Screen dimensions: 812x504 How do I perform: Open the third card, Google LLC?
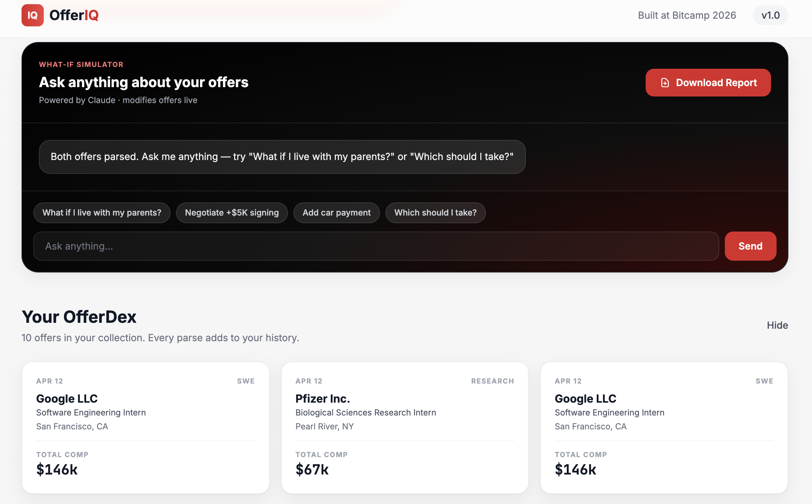664,427
